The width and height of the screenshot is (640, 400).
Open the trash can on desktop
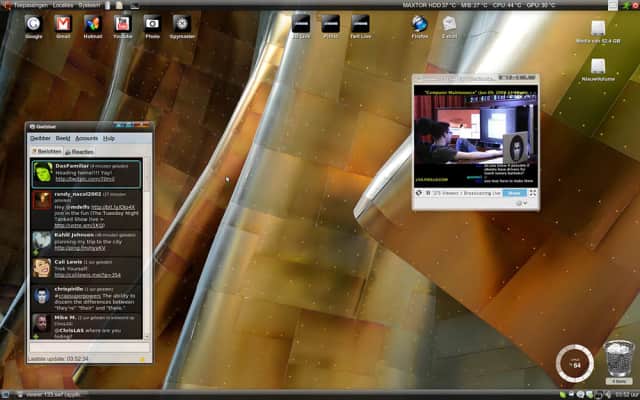tap(617, 360)
